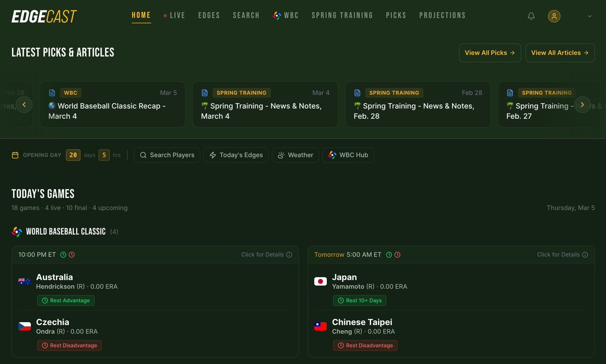Viewport: 606px width, 364px height.
Task: Open the WBC nav tab
Action: [x=286, y=15]
